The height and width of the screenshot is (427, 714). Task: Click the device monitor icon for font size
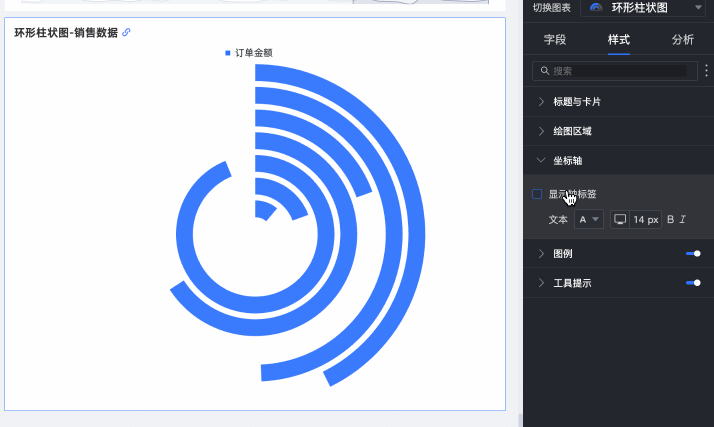pos(620,219)
